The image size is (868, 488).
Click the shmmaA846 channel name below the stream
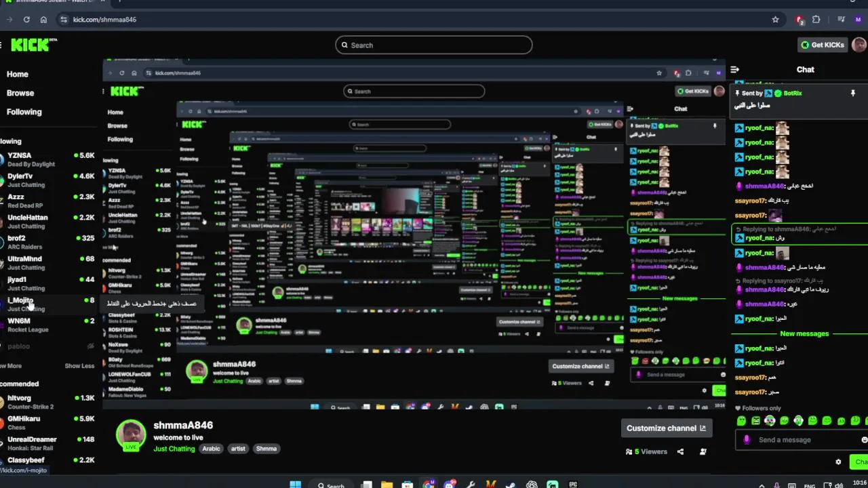point(183,426)
